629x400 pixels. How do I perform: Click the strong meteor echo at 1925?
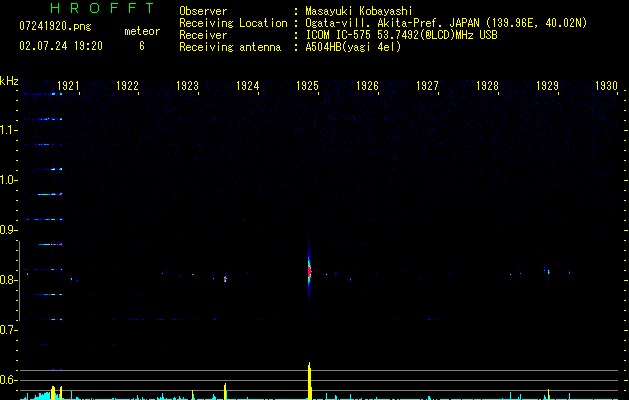[309, 272]
